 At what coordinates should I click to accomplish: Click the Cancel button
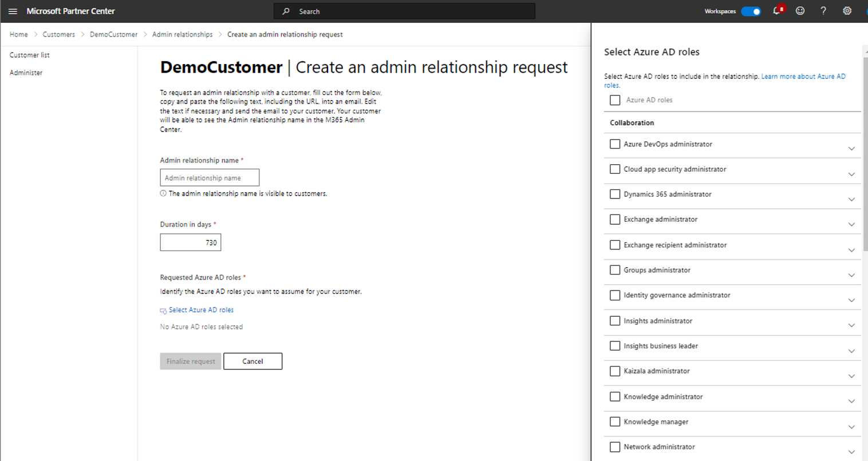tap(252, 361)
